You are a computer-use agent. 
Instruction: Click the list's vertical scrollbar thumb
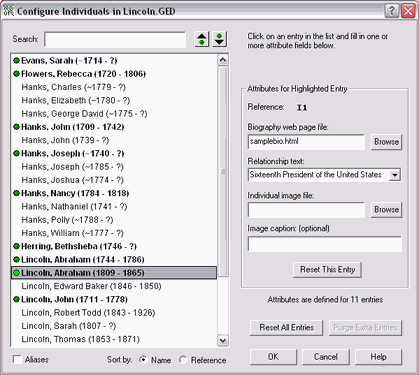pos(223,171)
